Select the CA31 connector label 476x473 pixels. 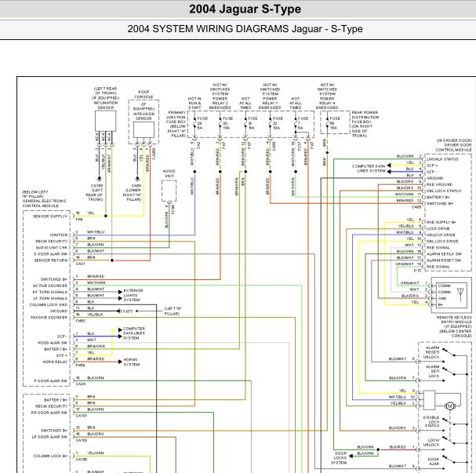80,264
